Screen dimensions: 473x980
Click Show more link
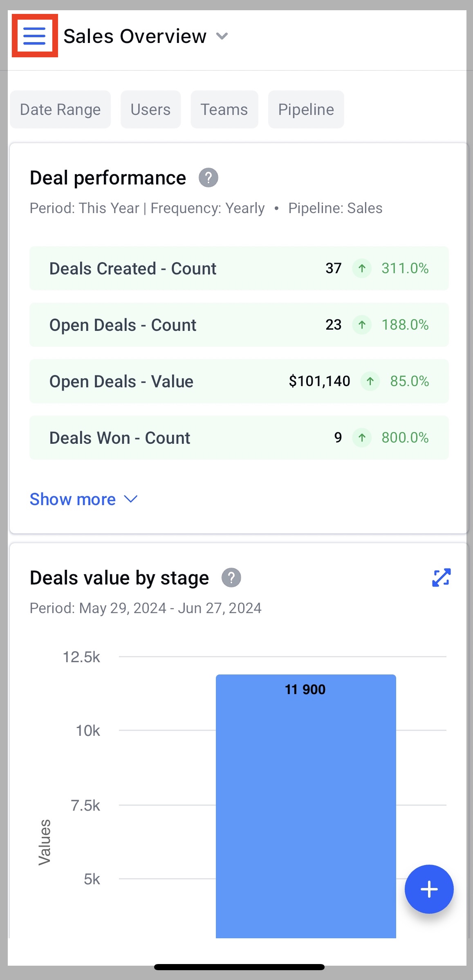(x=73, y=499)
